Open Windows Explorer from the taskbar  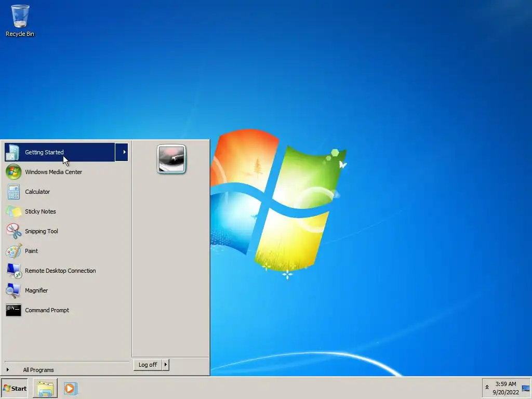coord(45,389)
